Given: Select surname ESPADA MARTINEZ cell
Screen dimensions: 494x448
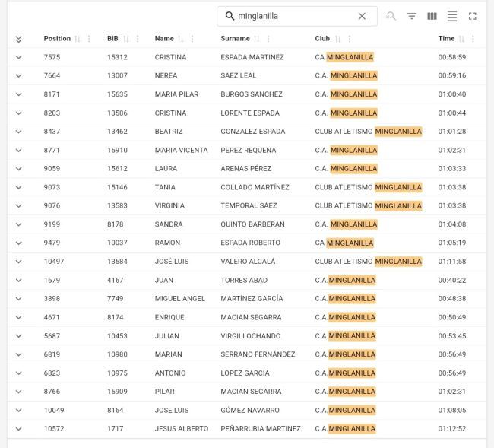Looking at the screenshot, I should coord(252,57).
